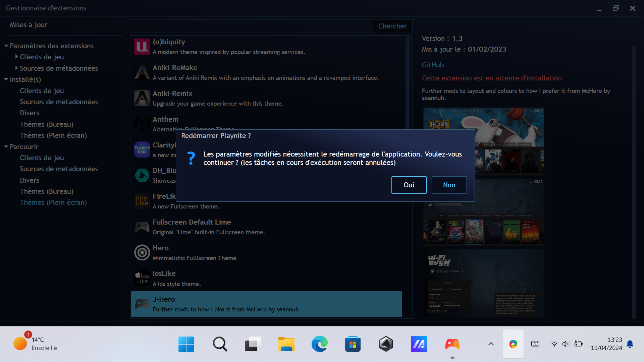Click the Anthem theme icon
Viewport: 644px width, 362px height.
pyautogui.click(x=142, y=124)
